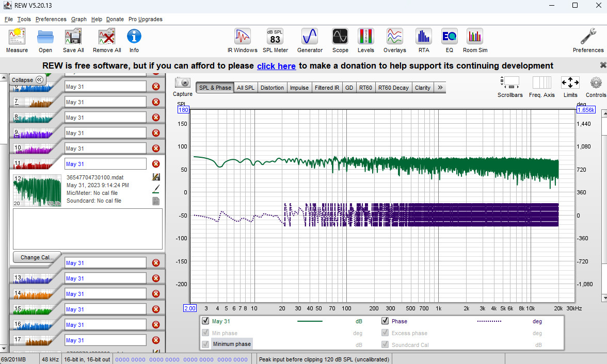This screenshot has height=364, width=607.
Task: Remove measurement 7 with red X
Action: [x=156, y=102]
